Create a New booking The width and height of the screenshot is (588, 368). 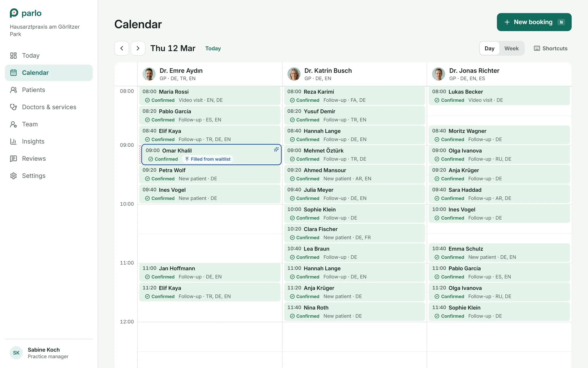click(534, 22)
